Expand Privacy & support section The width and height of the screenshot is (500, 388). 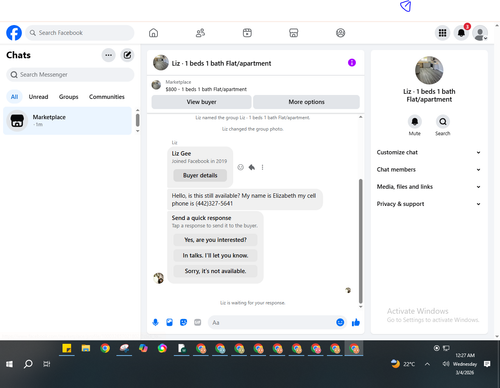coord(429,204)
